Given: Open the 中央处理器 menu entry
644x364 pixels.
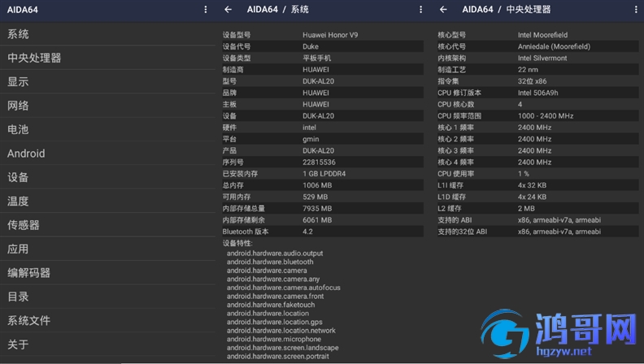Looking at the screenshot, I should pyautogui.click(x=107, y=58).
